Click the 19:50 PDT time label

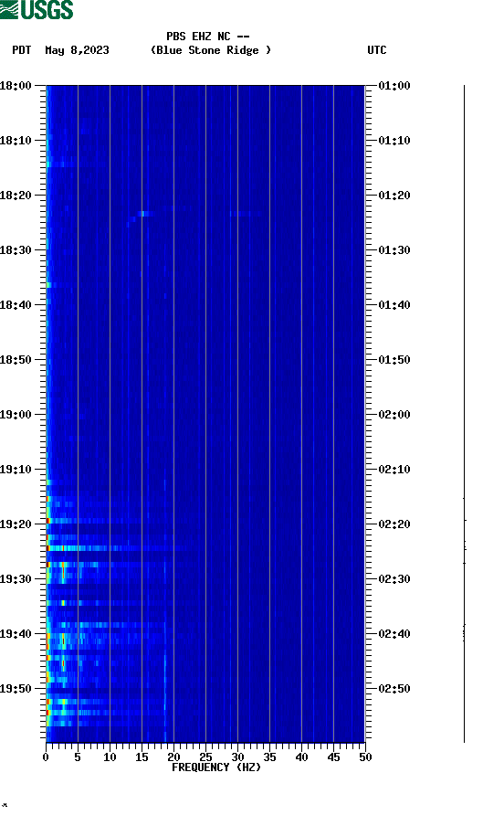16,689
